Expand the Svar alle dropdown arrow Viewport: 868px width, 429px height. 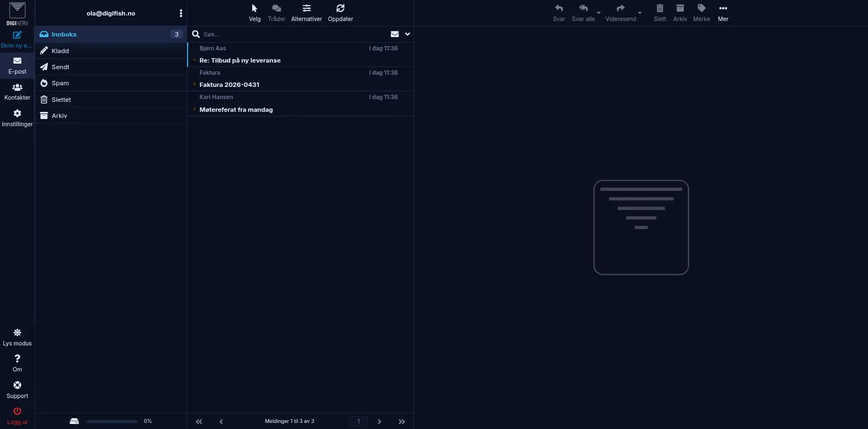coord(598,13)
